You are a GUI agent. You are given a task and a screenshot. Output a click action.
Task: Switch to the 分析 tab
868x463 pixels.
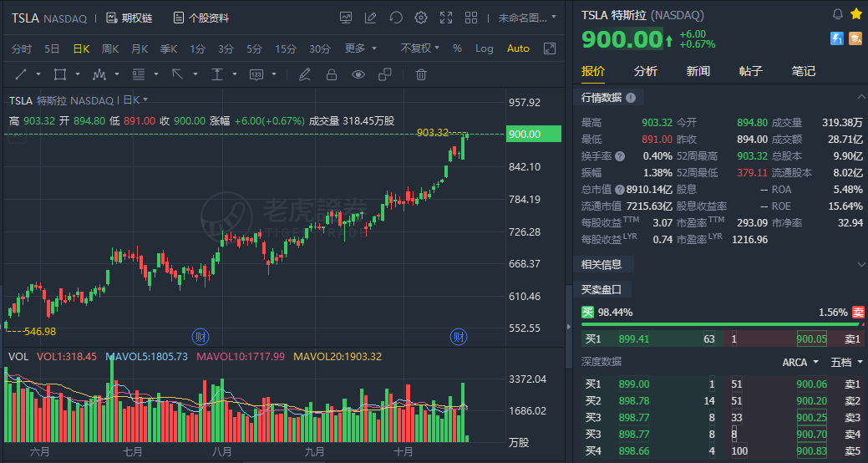click(x=646, y=71)
